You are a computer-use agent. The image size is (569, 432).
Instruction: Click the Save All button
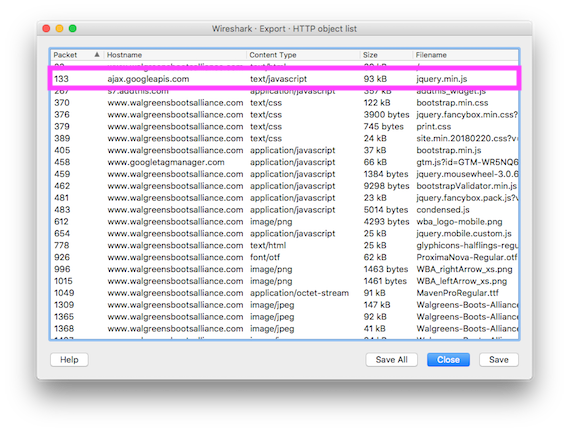tap(391, 359)
